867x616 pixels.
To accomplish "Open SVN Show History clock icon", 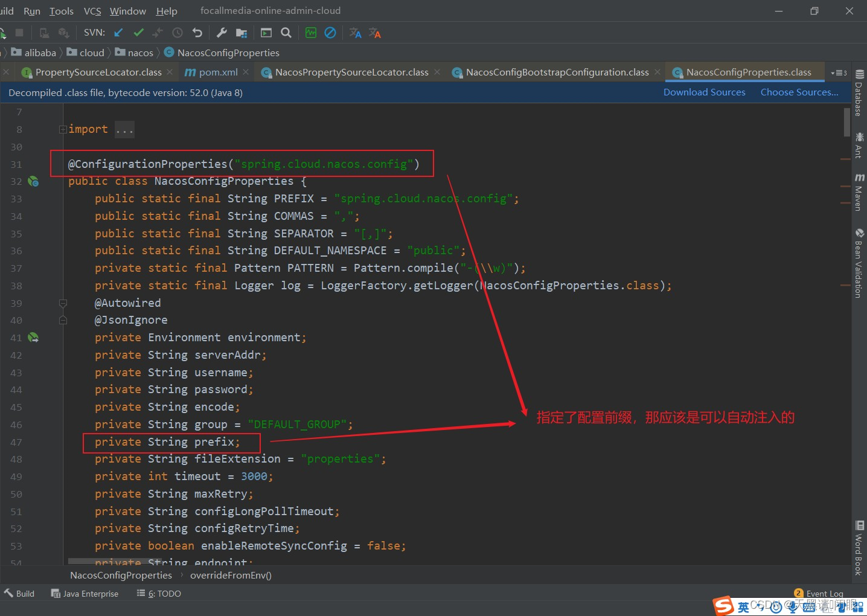I will click(178, 33).
